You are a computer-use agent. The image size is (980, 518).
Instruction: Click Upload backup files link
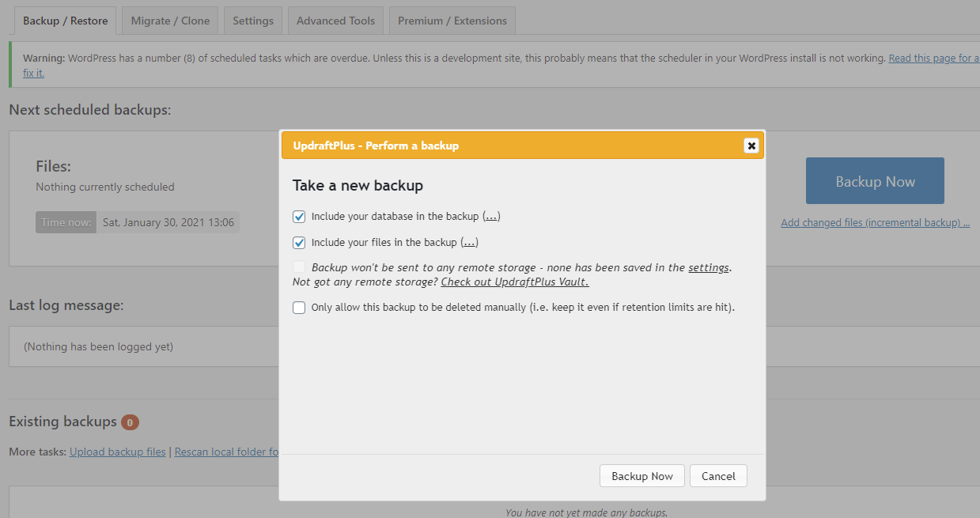click(x=118, y=452)
